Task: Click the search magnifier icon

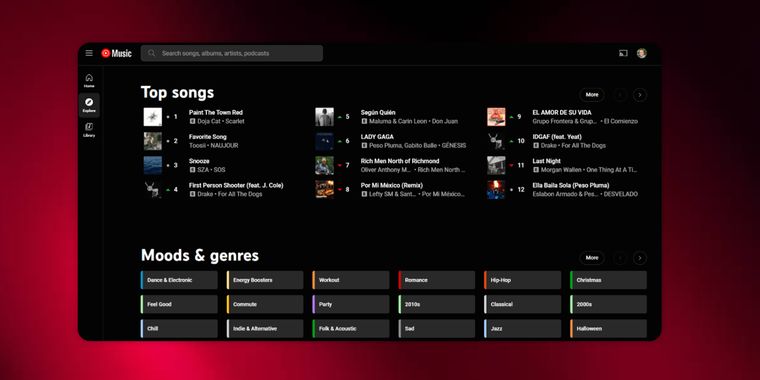Action: pyautogui.click(x=152, y=53)
